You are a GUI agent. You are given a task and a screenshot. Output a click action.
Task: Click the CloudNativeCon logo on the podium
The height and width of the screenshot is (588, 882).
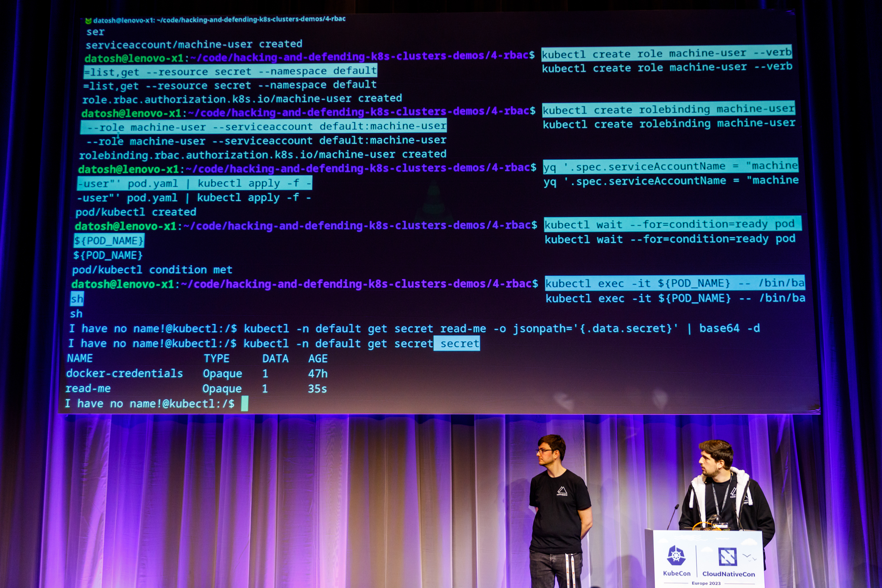(x=729, y=562)
